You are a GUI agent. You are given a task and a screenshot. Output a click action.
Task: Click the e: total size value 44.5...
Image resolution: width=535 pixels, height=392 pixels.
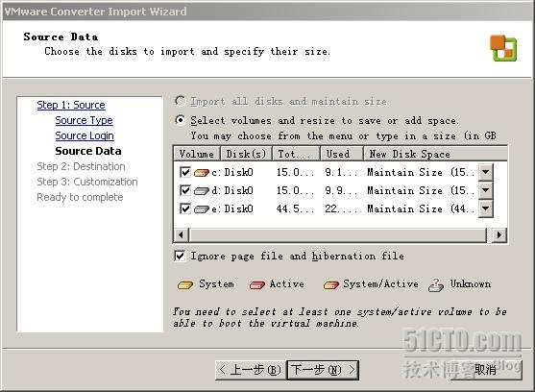295,208
